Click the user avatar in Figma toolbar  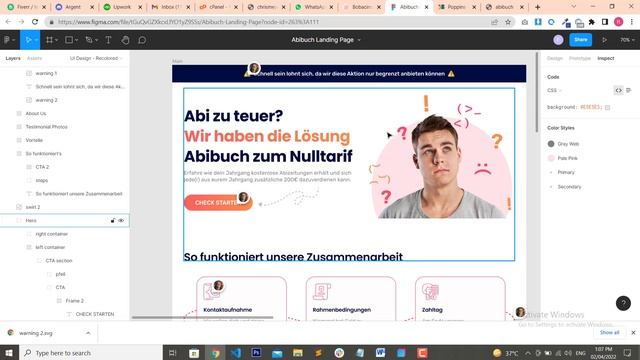[558, 40]
